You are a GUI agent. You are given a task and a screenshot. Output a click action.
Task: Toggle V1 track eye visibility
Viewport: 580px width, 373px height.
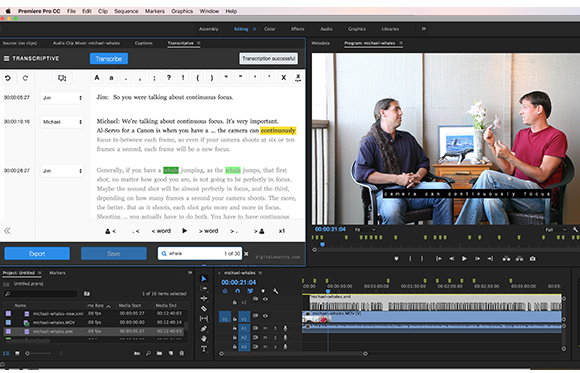[265, 316]
